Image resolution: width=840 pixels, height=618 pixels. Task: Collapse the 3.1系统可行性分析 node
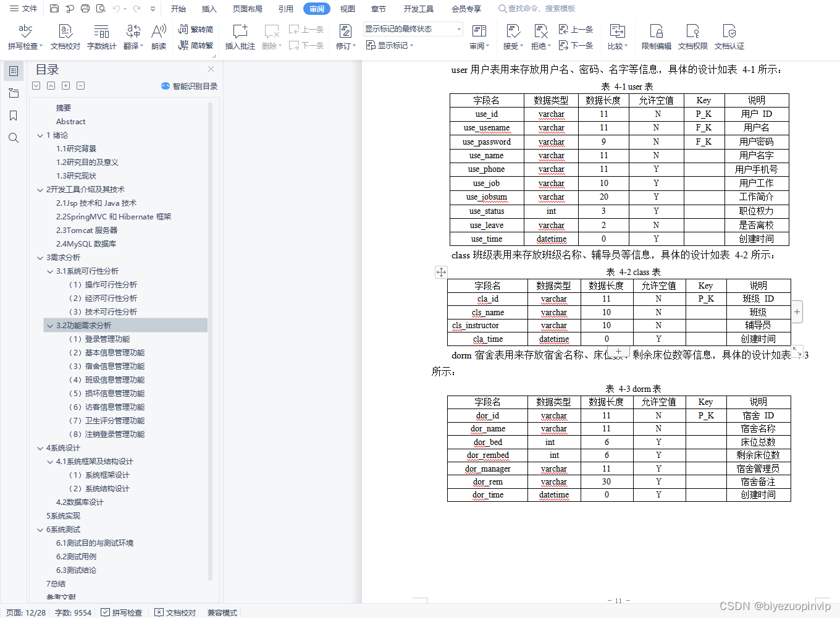(x=50, y=271)
